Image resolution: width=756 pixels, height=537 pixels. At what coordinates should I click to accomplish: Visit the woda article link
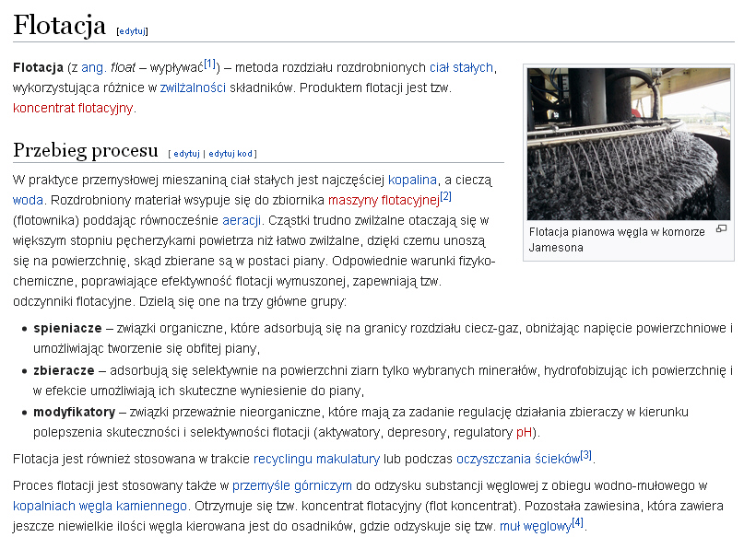point(28,201)
